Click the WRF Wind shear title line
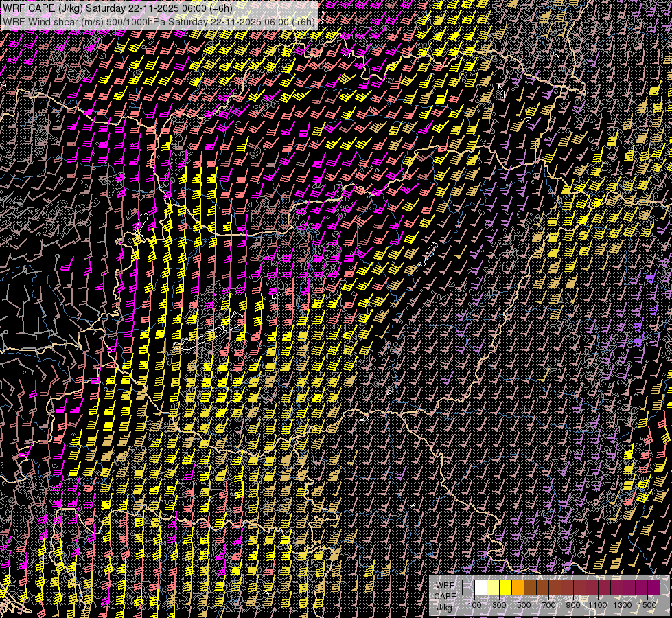672x618 pixels. pos(159,21)
